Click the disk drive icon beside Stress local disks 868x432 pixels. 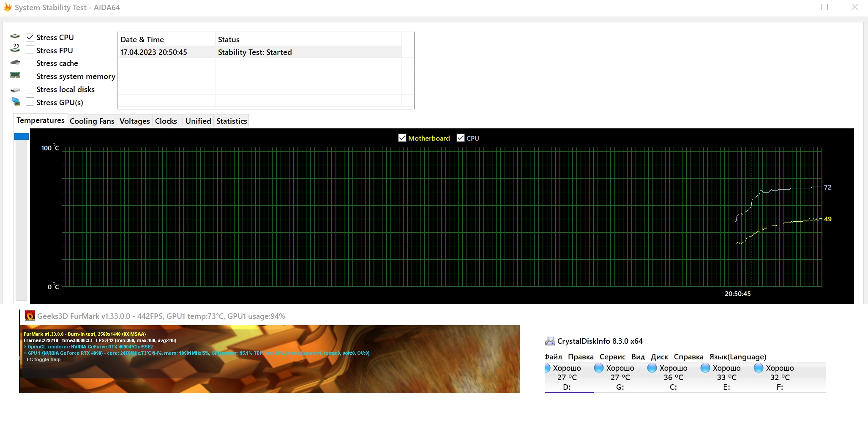coord(15,90)
